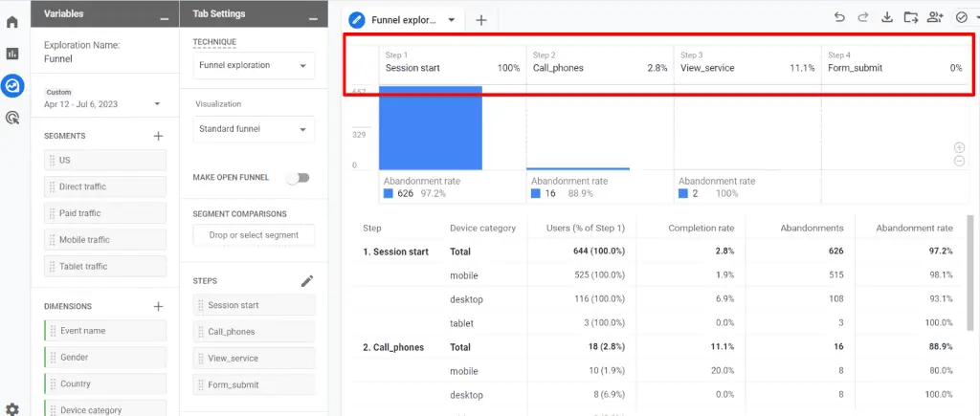The image size is (980, 416).
Task: Open the Home icon in left sidebar
Action: [12, 22]
